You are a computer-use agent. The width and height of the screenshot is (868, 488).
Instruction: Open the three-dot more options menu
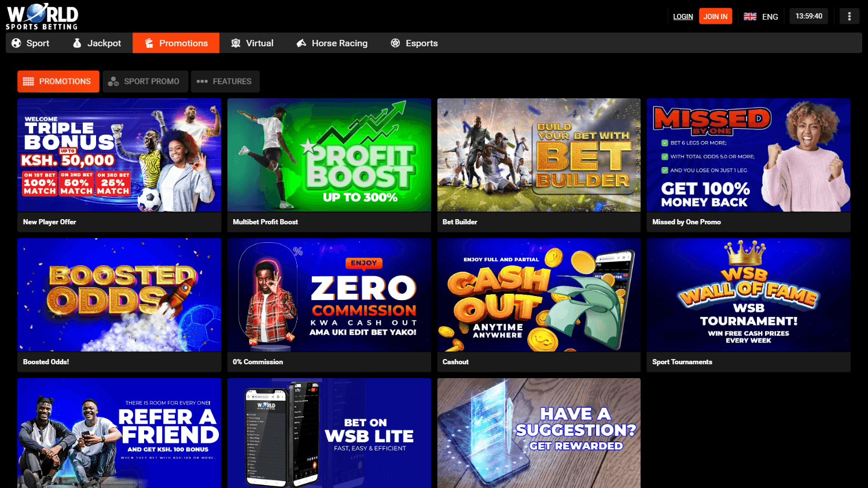point(849,16)
